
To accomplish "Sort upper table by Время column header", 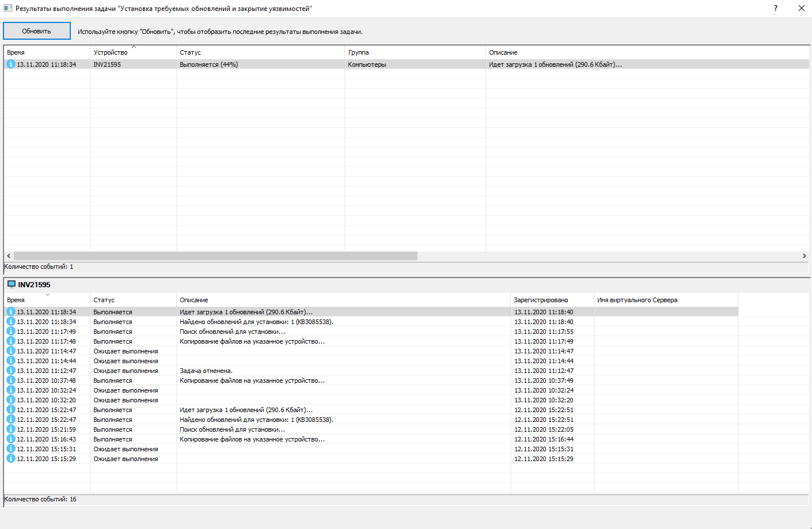I will click(47, 52).
